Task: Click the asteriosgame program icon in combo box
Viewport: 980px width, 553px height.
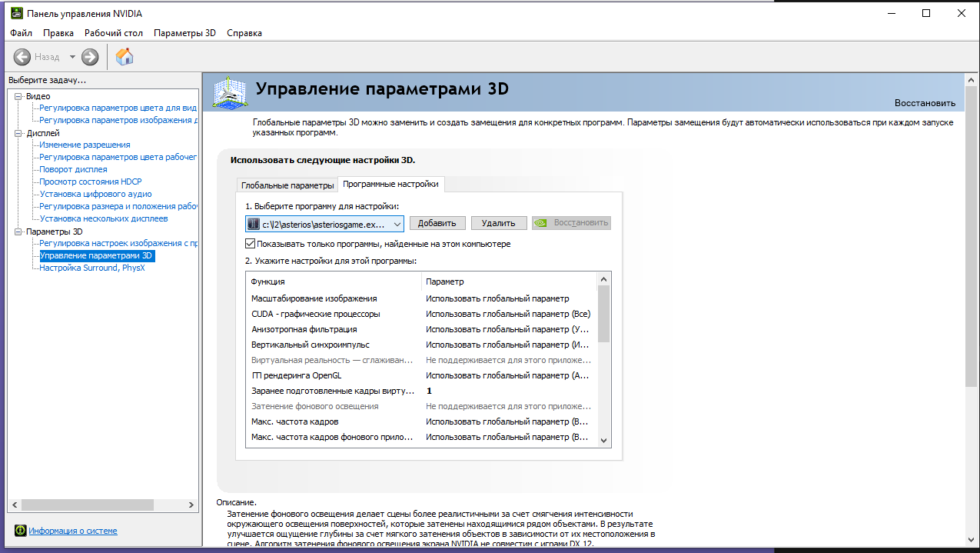Action: 254,223
